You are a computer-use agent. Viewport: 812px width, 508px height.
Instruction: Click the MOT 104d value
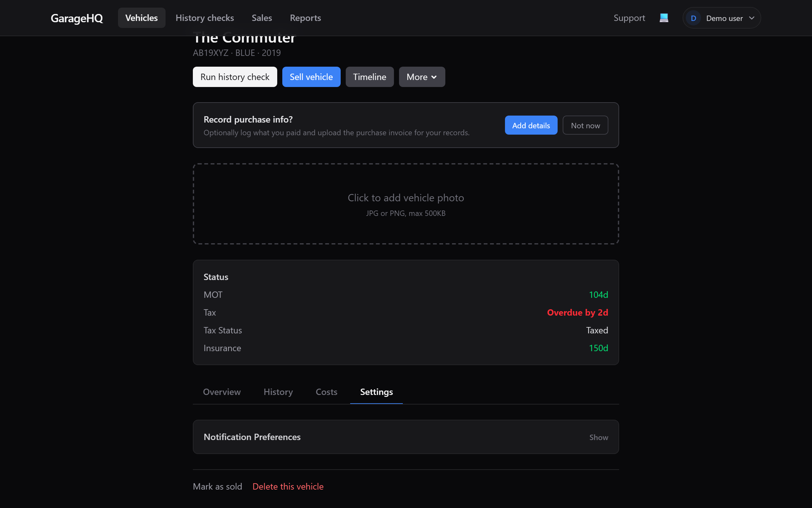pos(599,295)
